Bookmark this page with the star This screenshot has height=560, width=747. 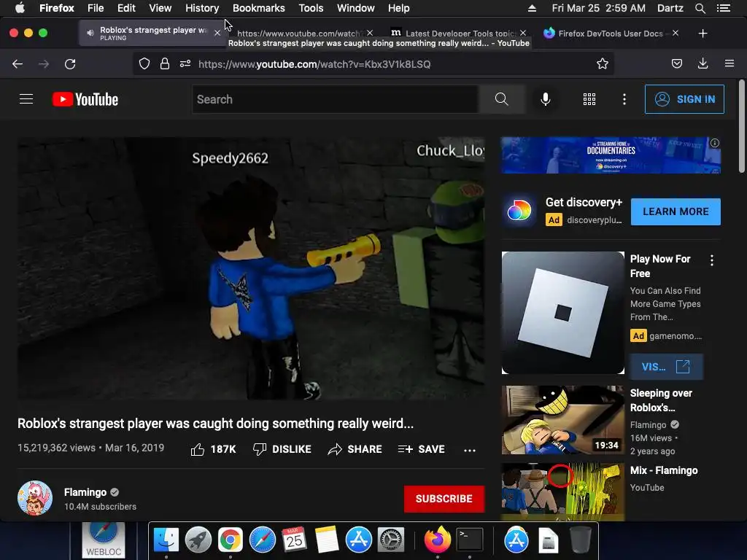tap(602, 64)
